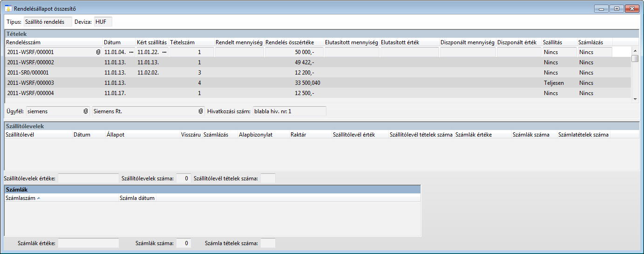Screen dimensions: 644x254
Task: Click the Kért szállítás column header
Action: (x=152, y=42)
